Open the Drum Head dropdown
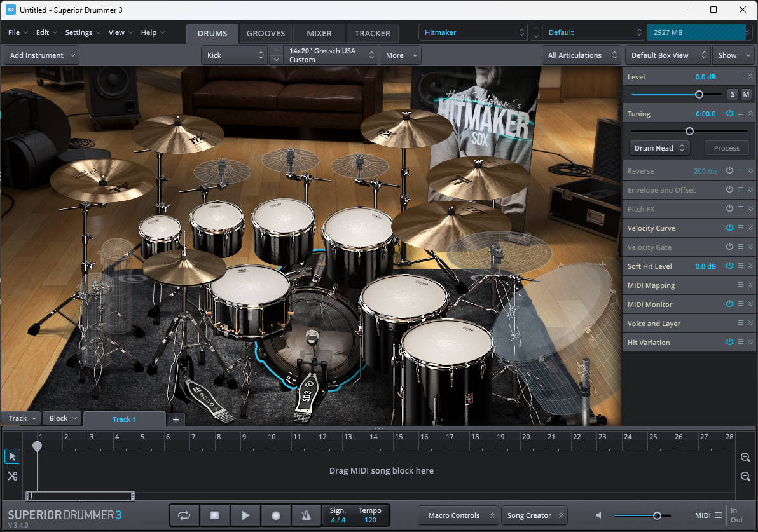This screenshot has width=758, height=532. coord(659,148)
